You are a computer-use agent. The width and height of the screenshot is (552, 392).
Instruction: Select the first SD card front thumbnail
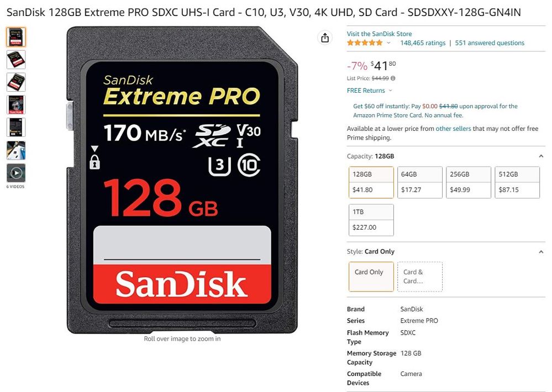coord(16,37)
